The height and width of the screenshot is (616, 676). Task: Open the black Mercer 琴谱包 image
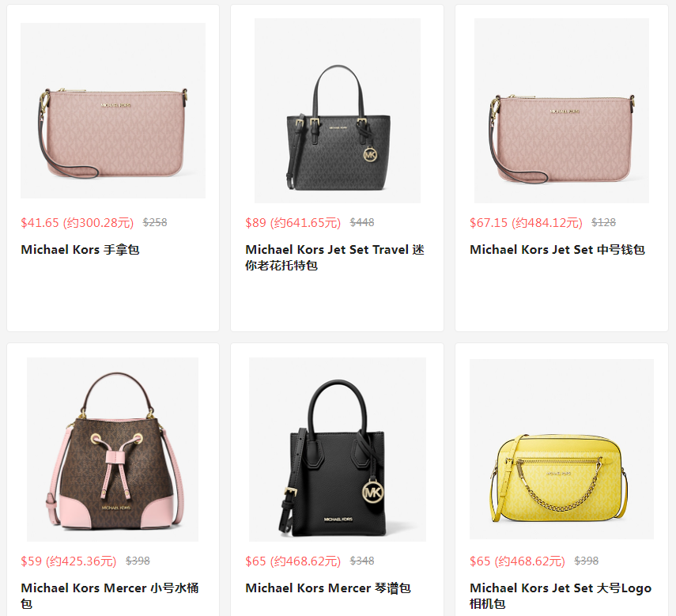point(337,449)
